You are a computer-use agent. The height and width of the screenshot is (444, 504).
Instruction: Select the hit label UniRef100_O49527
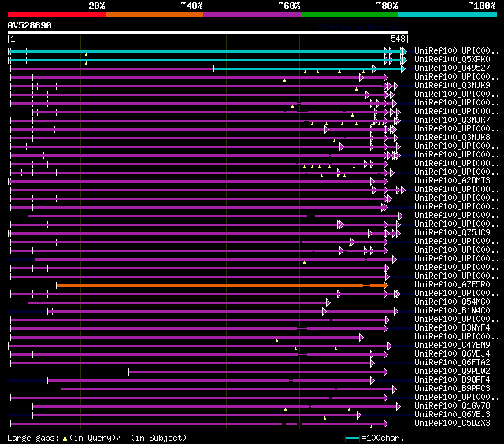pyautogui.click(x=452, y=68)
